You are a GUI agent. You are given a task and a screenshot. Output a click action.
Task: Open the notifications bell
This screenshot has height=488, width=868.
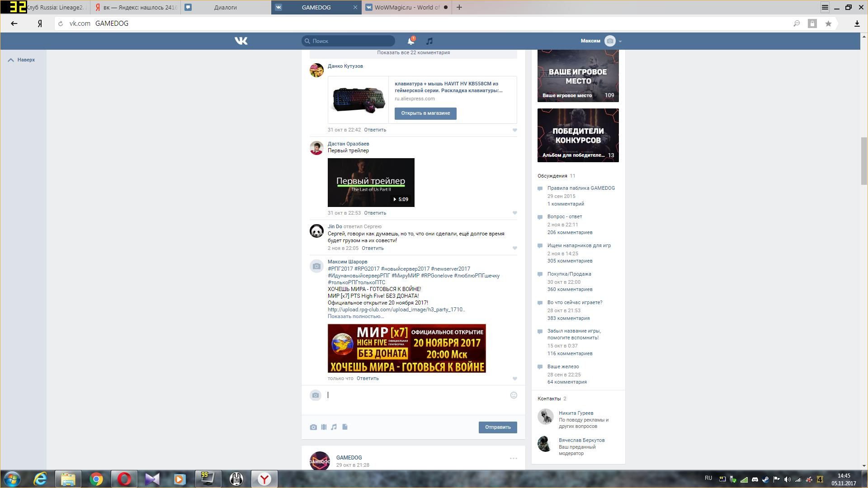pyautogui.click(x=410, y=41)
